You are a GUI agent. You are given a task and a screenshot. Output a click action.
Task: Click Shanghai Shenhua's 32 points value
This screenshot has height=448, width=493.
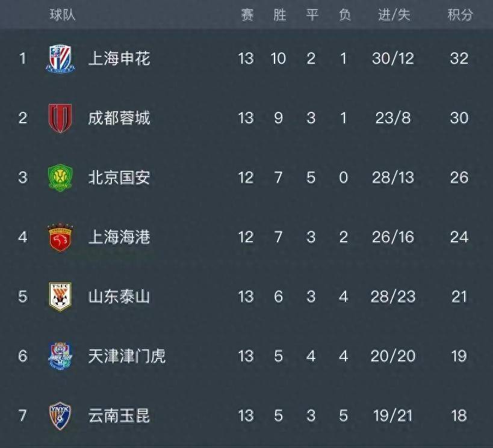(459, 58)
